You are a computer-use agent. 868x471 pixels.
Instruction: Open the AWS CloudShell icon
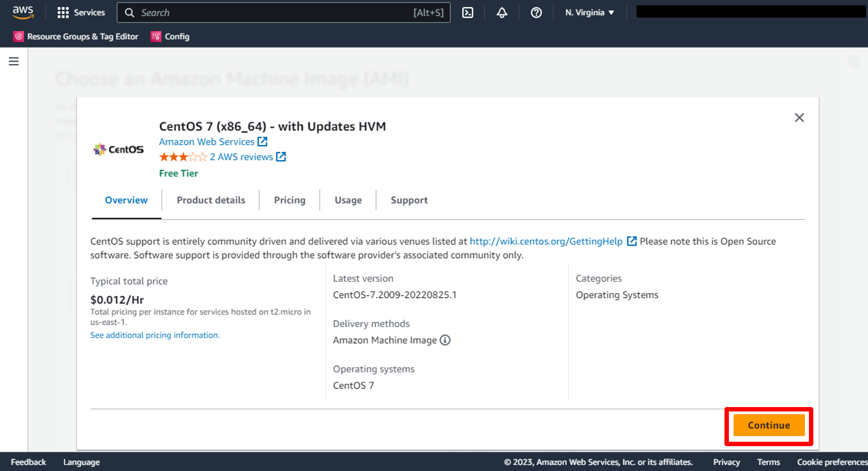(x=468, y=13)
